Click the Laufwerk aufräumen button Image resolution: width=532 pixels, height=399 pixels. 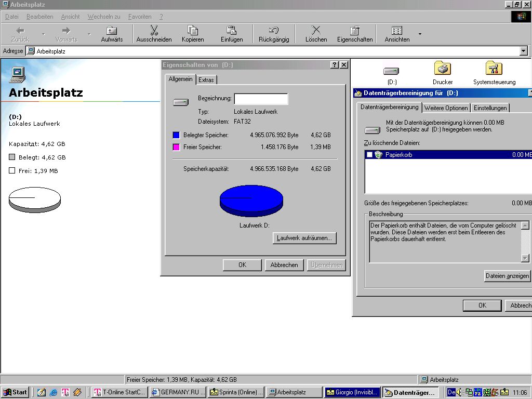coord(304,238)
